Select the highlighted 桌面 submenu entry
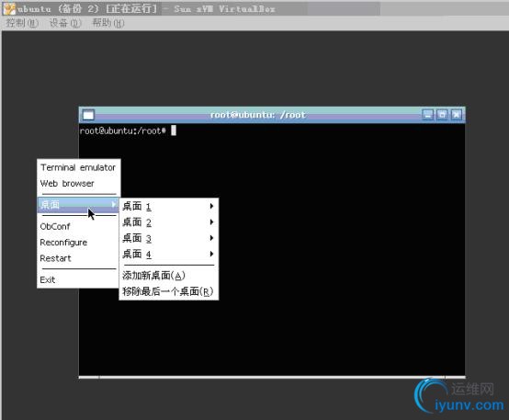The width and height of the screenshot is (509, 420). pos(78,205)
